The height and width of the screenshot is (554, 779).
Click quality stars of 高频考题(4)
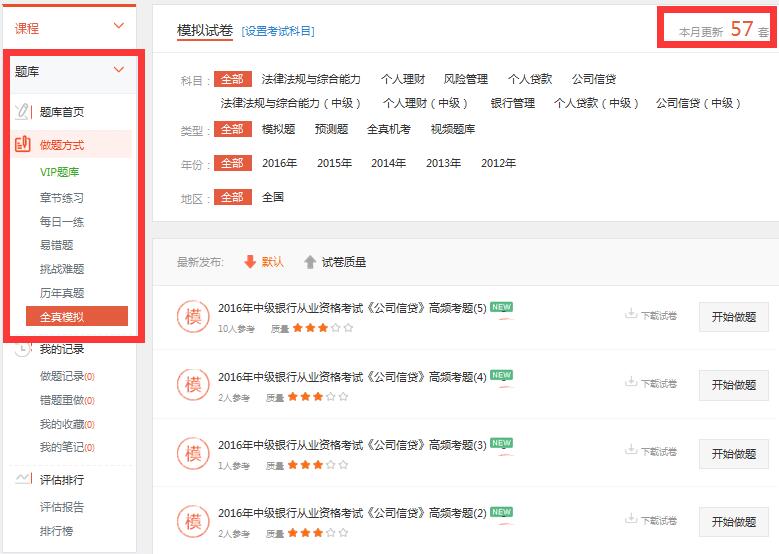318,396
